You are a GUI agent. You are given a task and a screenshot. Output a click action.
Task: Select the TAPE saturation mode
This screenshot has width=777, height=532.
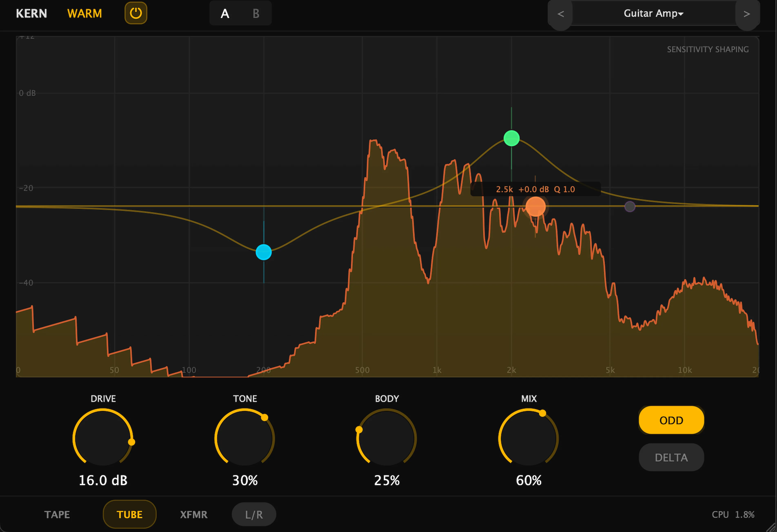57,514
